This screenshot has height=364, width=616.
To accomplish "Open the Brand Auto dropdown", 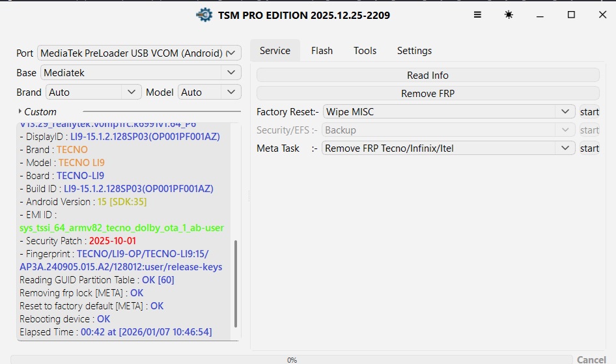I will pos(94,92).
